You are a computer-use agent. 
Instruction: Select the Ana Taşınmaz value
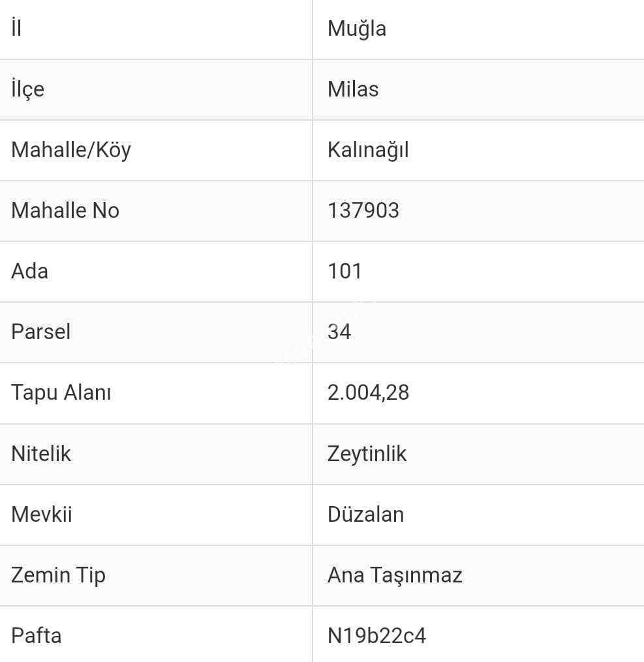click(x=395, y=575)
